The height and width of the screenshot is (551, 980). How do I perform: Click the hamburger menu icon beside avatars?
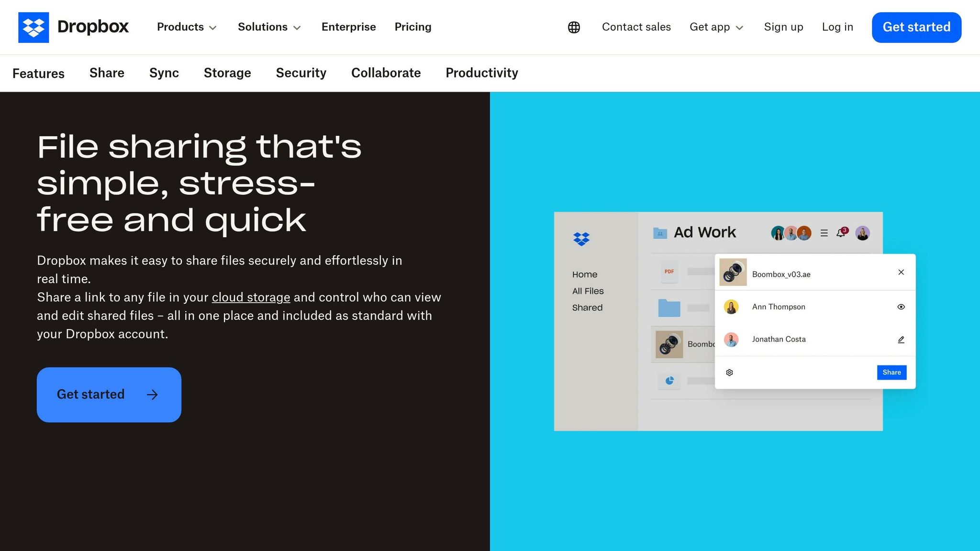tap(824, 233)
